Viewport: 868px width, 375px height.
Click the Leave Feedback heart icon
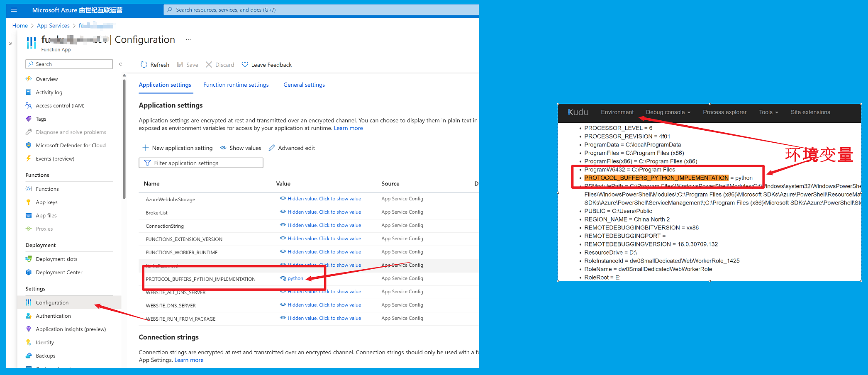pyautogui.click(x=245, y=65)
